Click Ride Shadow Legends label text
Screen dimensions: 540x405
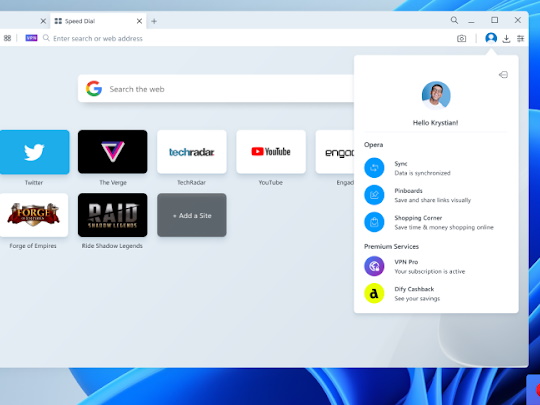click(x=112, y=246)
